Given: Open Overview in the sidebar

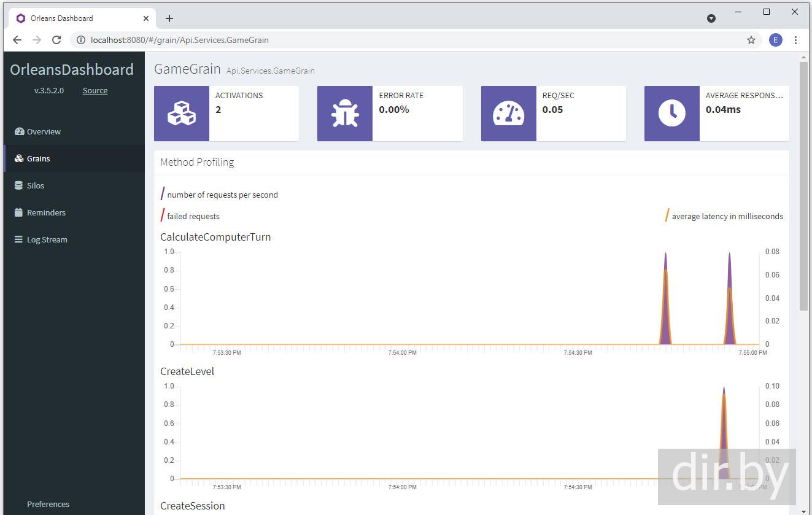Looking at the screenshot, I should point(44,131).
